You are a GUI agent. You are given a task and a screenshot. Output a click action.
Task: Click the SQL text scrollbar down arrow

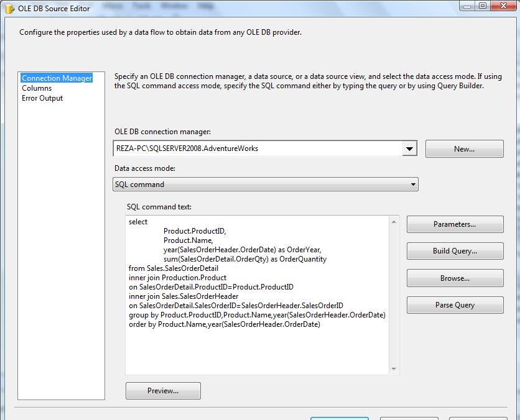pyautogui.click(x=394, y=369)
